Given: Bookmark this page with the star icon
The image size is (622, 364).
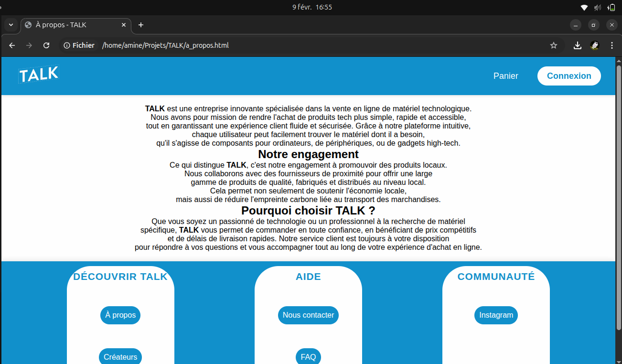Looking at the screenshot, I should (554, 45).
